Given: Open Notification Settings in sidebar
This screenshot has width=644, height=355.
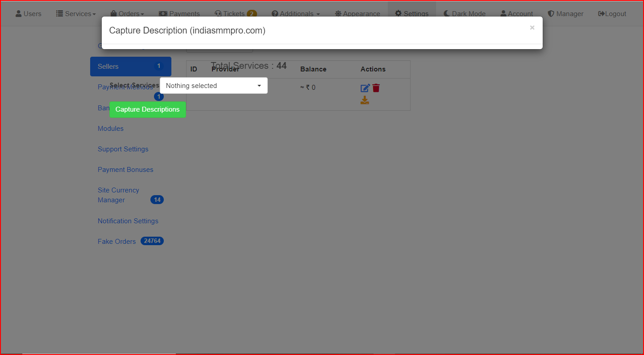Looking at the screenshot, I should pos(128,221).
